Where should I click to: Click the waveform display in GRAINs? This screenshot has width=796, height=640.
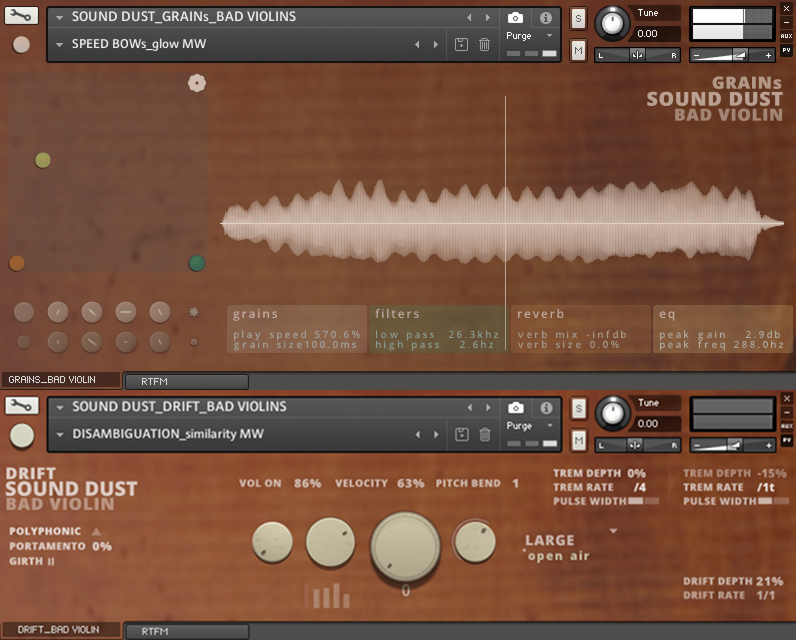click(503, 222)
